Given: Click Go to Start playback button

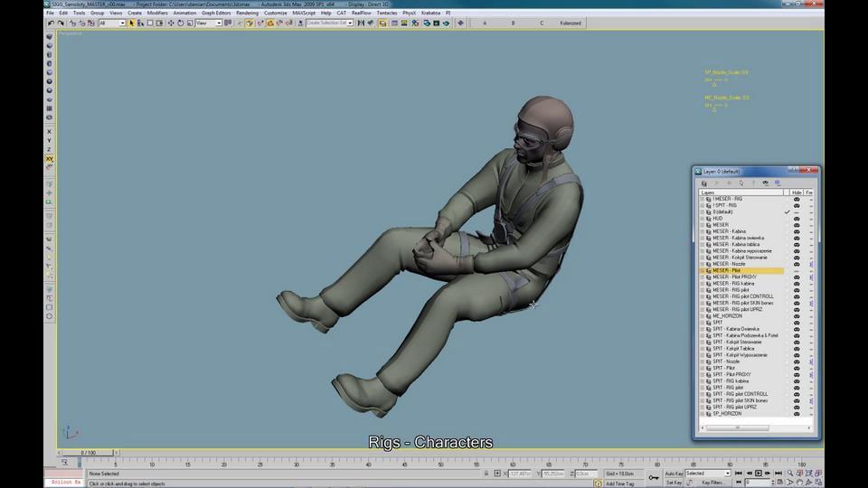Looking at the screenshot, I should 739,474.
